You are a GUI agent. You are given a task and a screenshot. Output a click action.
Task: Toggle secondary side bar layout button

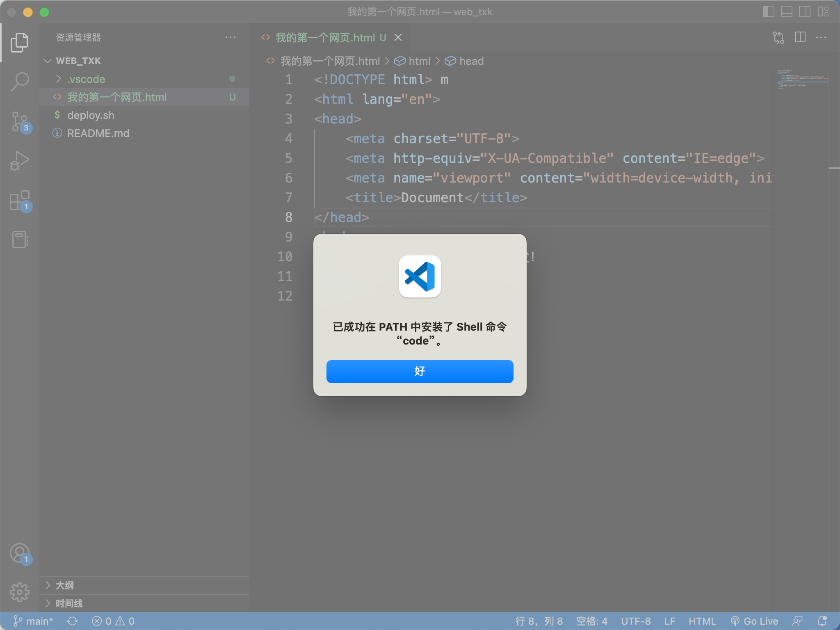pos(804,12)
